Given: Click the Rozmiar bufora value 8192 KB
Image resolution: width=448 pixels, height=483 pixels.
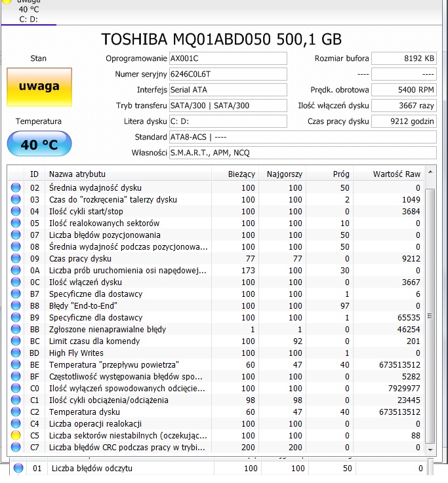Looking at the screenshot, I should (x=404, y=58).
